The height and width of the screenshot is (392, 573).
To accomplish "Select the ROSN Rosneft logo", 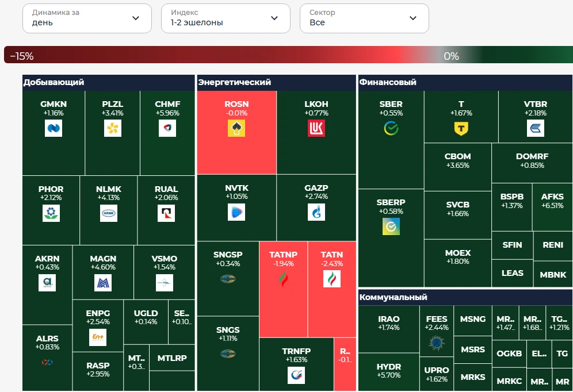I will (236, 128).
